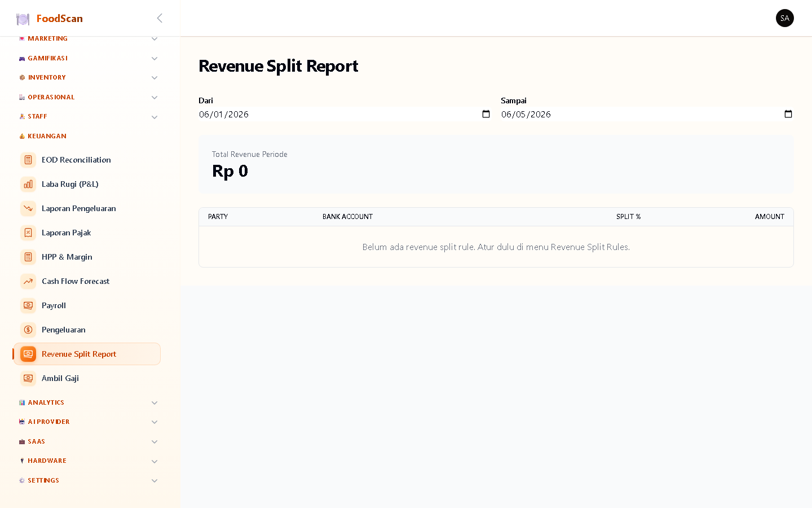Click the Revenue Split Report icon

pyautogui.click(x=28, y=354)
